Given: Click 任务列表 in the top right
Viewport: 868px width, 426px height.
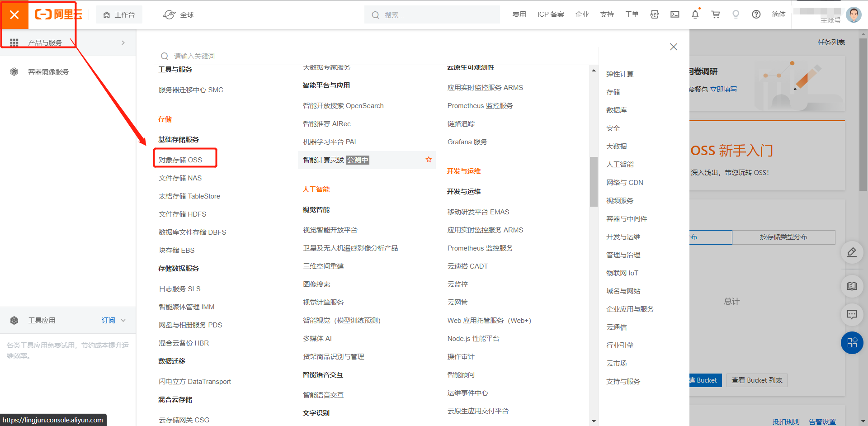Looking at the screenshot, I should coord(831,42).
